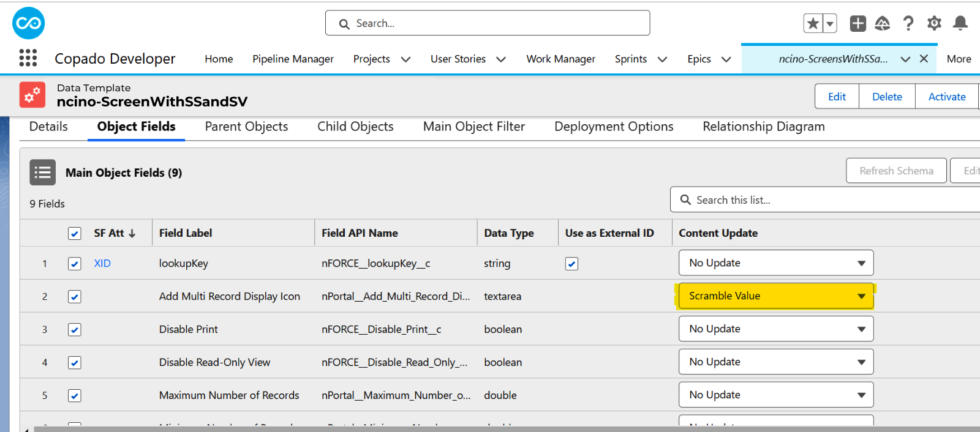Switch to the Child Objects tab
Viewport: 980px width, 432px height.
tap(355, 127)
